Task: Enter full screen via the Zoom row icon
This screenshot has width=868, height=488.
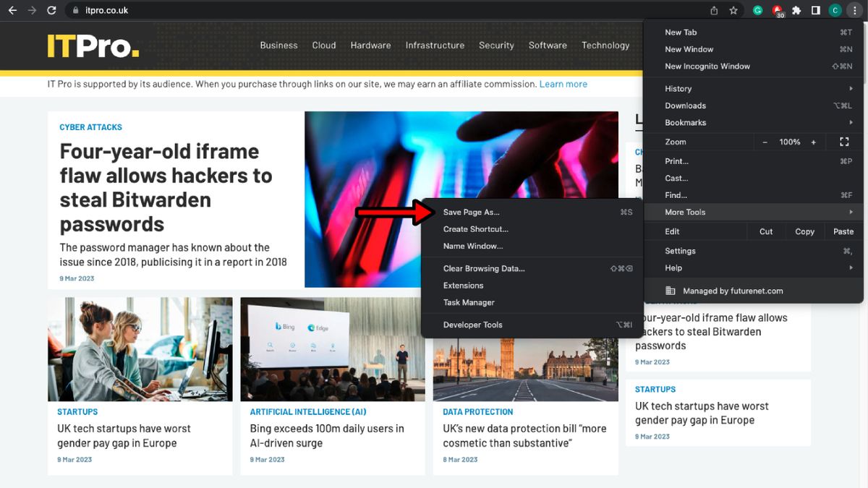Action: point(844,142)
